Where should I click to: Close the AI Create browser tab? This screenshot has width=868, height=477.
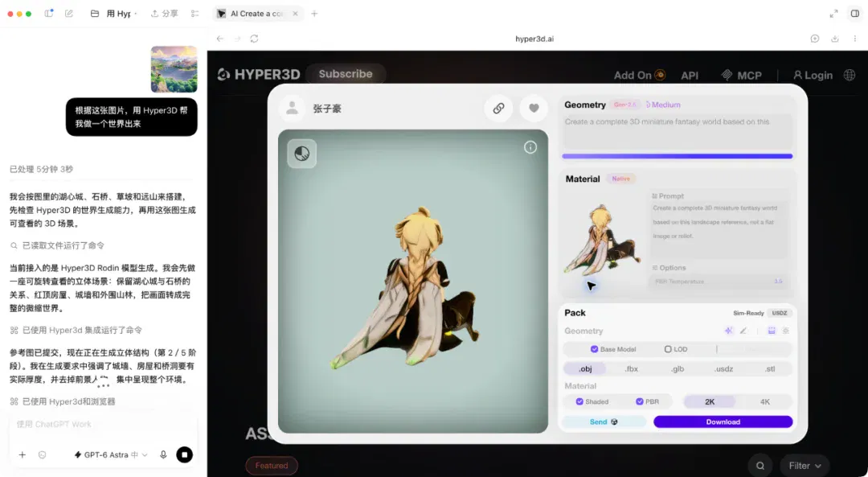[x=295, y=14]
